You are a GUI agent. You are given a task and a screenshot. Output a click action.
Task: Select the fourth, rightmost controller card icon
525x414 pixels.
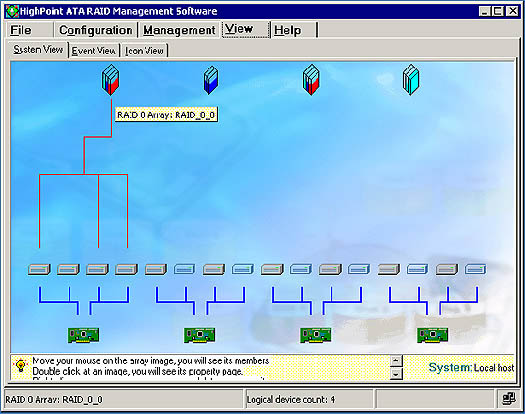click(x=432, y=335)
